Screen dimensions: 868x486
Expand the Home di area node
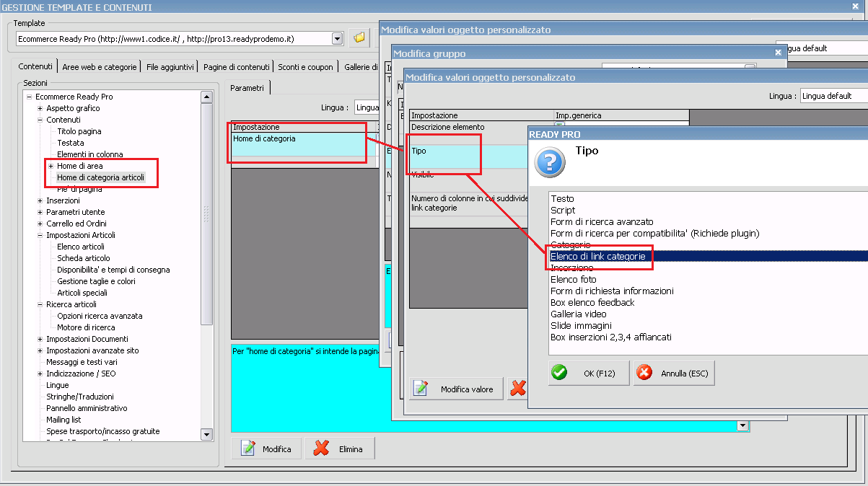point(51,166)
